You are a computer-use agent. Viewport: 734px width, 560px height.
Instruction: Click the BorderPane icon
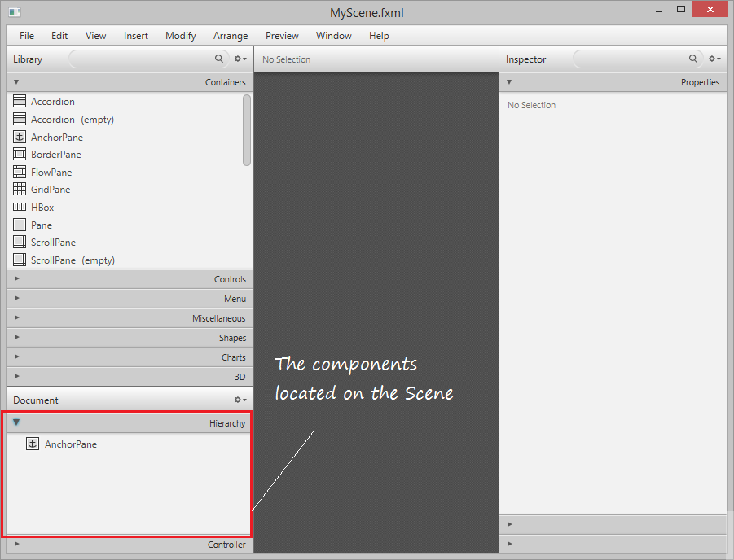(20, 154)
